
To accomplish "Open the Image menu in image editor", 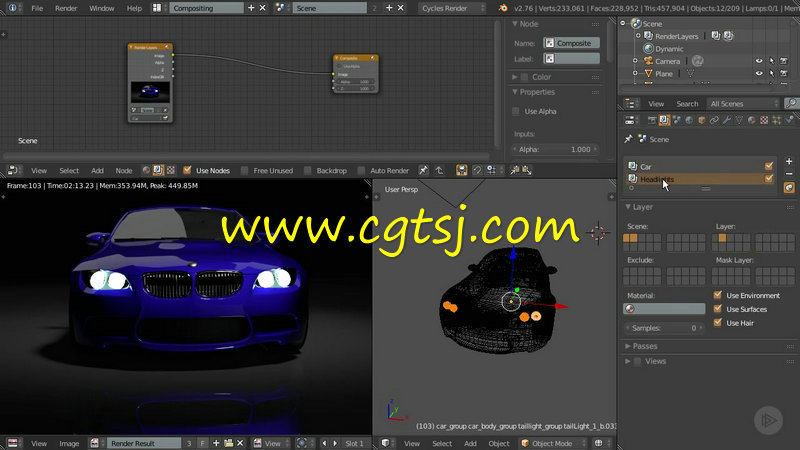I will click(69, 444).
